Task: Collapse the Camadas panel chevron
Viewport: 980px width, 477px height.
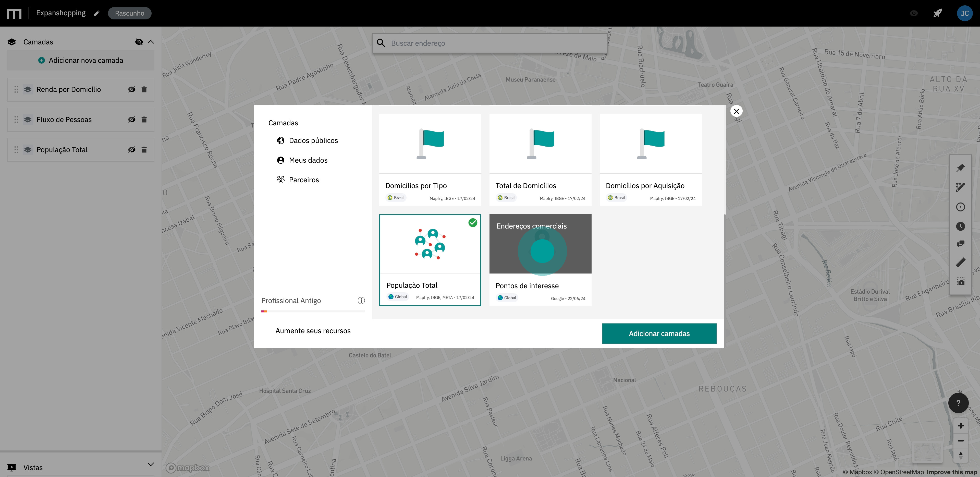Action: pos(151,42)
